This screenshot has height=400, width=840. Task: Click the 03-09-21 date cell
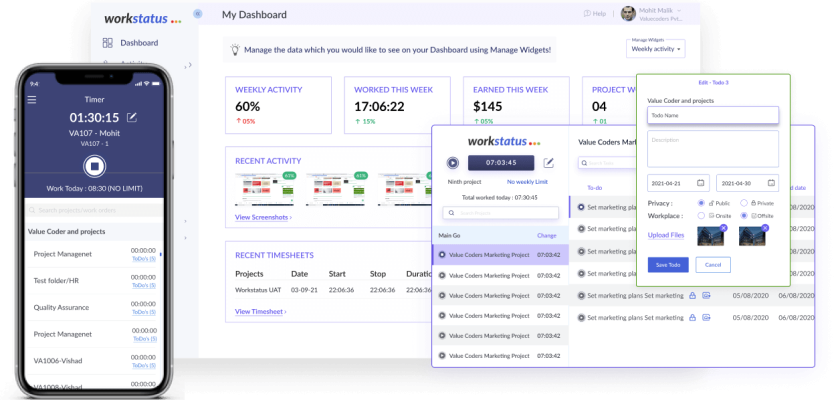303,290
